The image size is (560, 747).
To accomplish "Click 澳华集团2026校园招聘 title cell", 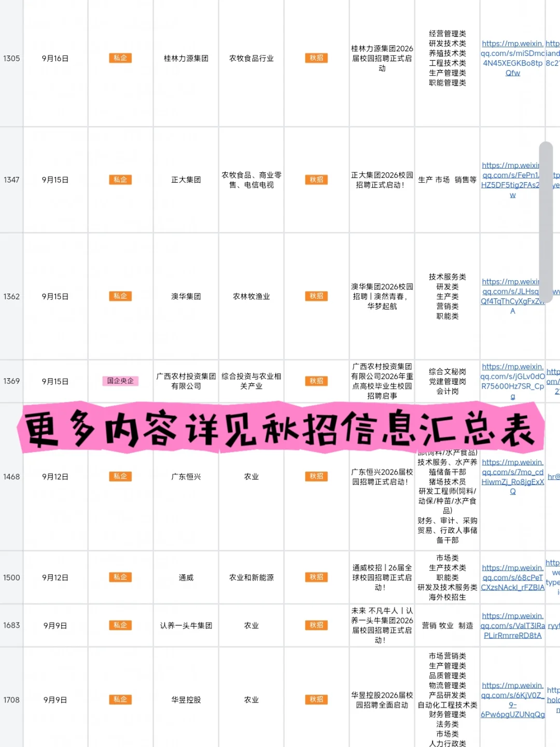I will [x=382, y=297].
